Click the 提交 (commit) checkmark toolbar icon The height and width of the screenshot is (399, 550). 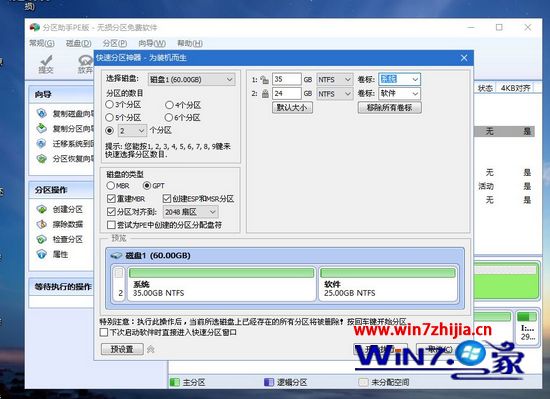click(46, 60)
